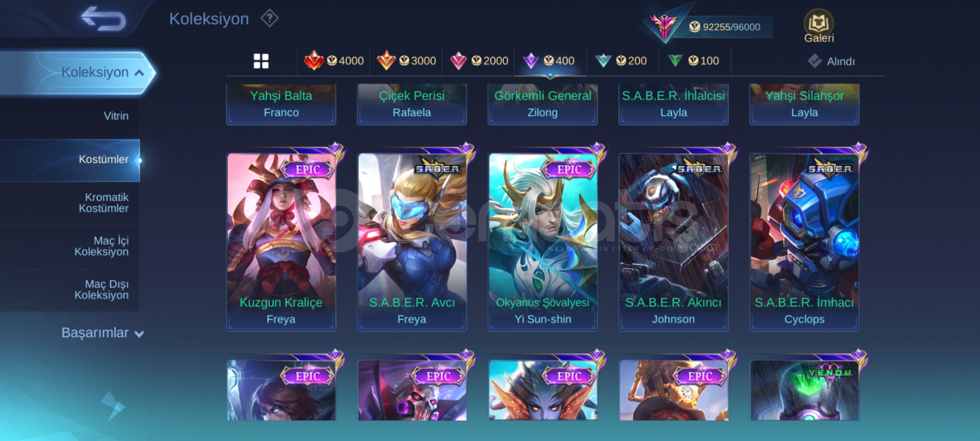Open Kuzgun Kraliçe Freya skin card

click(281, 242)
